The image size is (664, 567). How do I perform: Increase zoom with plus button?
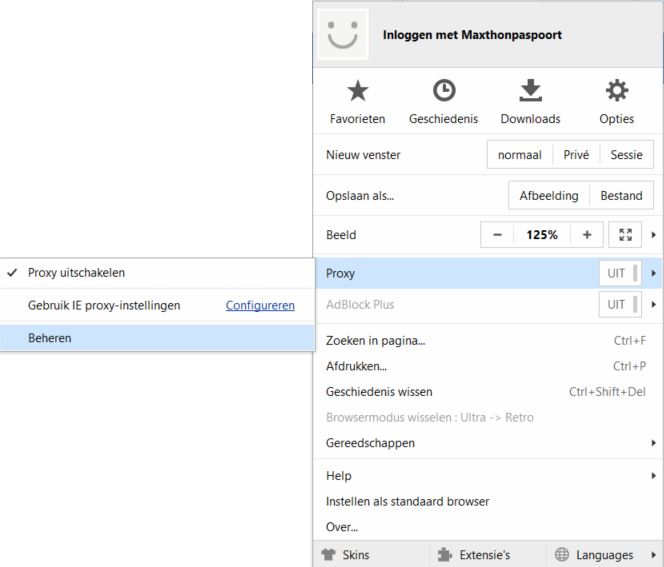click(587, 235)
